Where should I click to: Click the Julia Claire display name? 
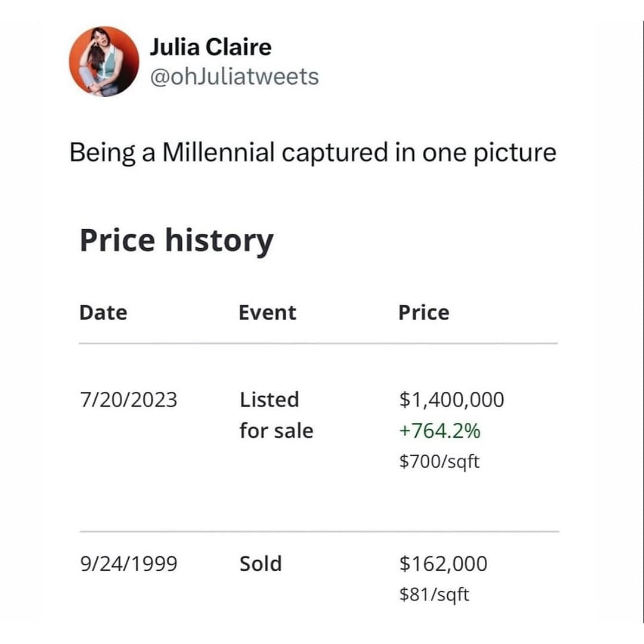(x=210, y=47)
